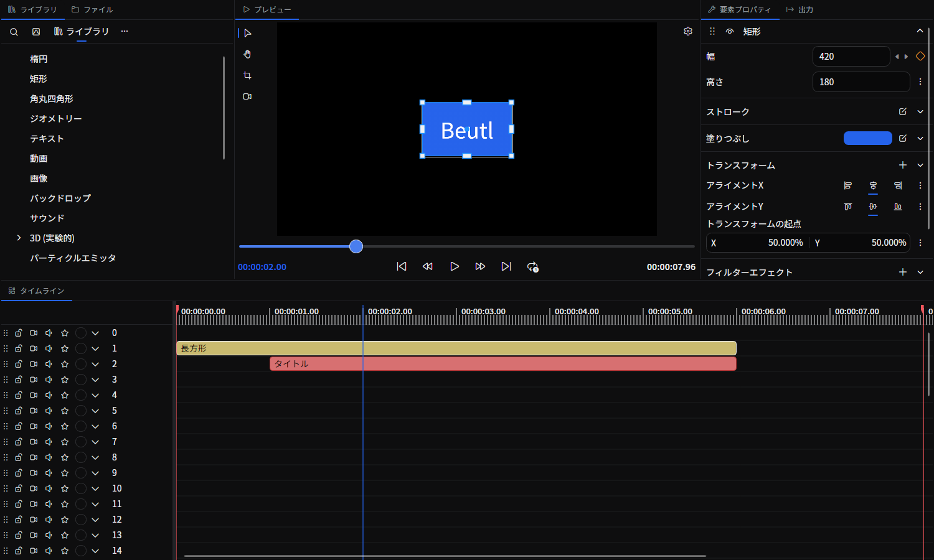Jump to the start of playback
Image resolution: width=934 pixels, height=560 pixels.
pos(402,266)
